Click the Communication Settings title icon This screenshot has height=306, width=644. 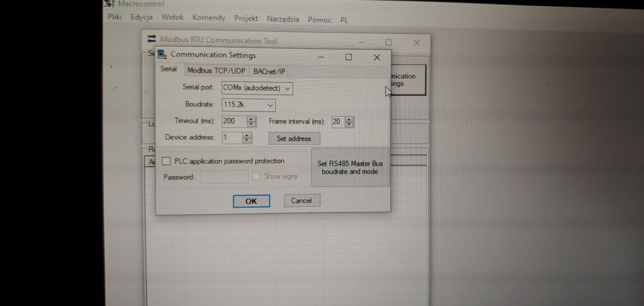[162, 54]
